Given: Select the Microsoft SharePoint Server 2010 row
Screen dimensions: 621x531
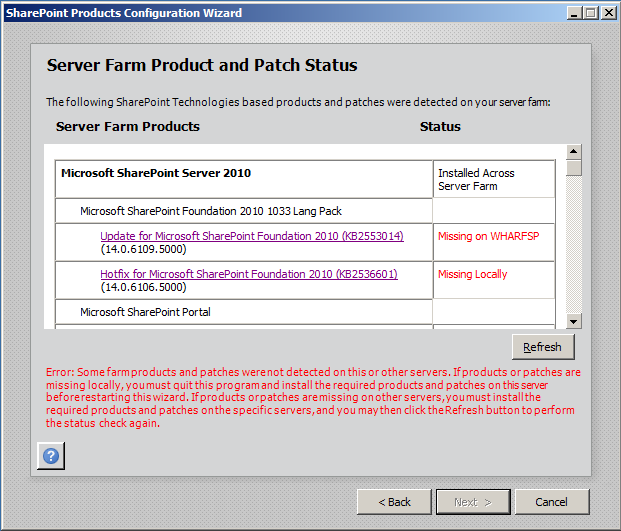Looking at the screenshot, I should (155, 173).
